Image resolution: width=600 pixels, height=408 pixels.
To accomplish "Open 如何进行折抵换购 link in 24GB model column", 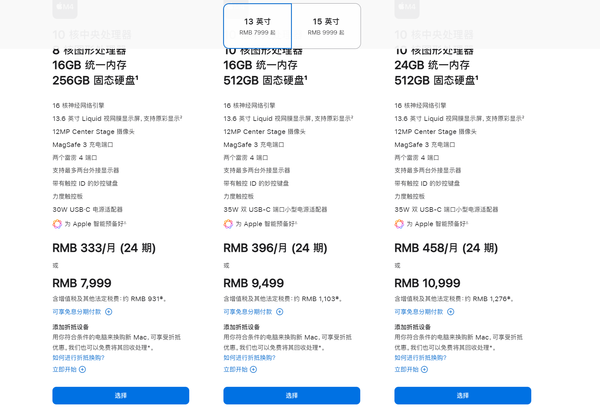I will [x=421, y=357].
